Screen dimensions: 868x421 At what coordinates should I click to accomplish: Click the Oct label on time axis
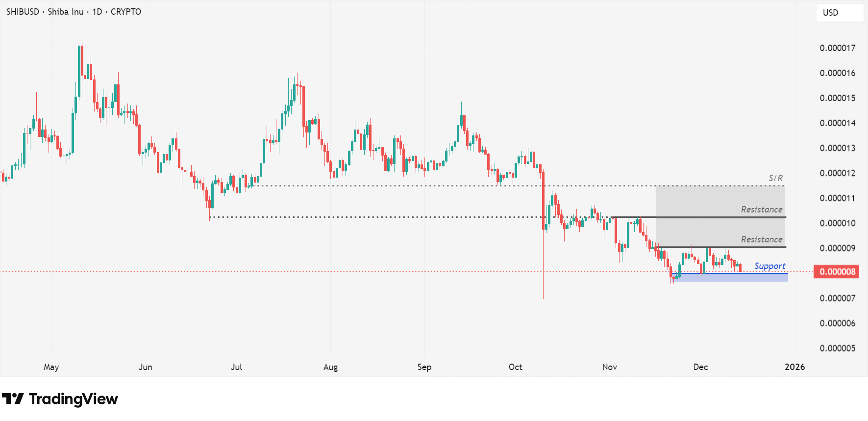[515, 367]
